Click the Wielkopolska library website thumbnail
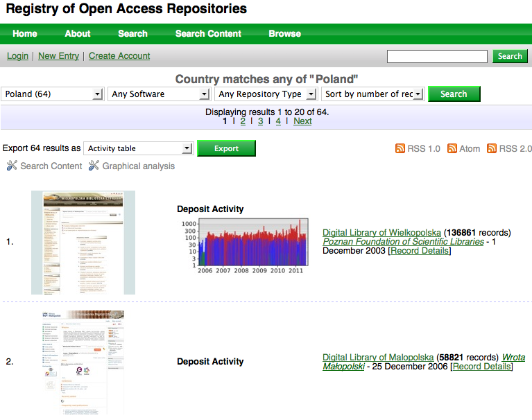This screenshot has width=532, height=420. (x=83, y=243)
